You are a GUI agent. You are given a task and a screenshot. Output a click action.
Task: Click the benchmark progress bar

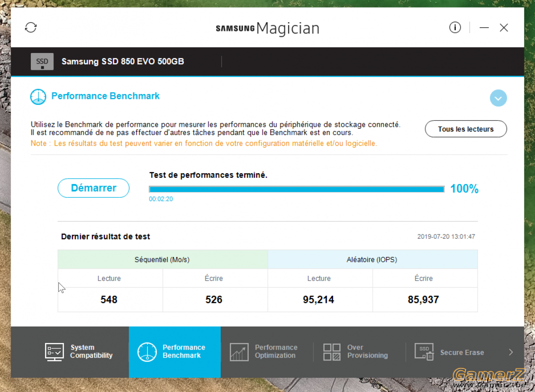pos(297,189)
